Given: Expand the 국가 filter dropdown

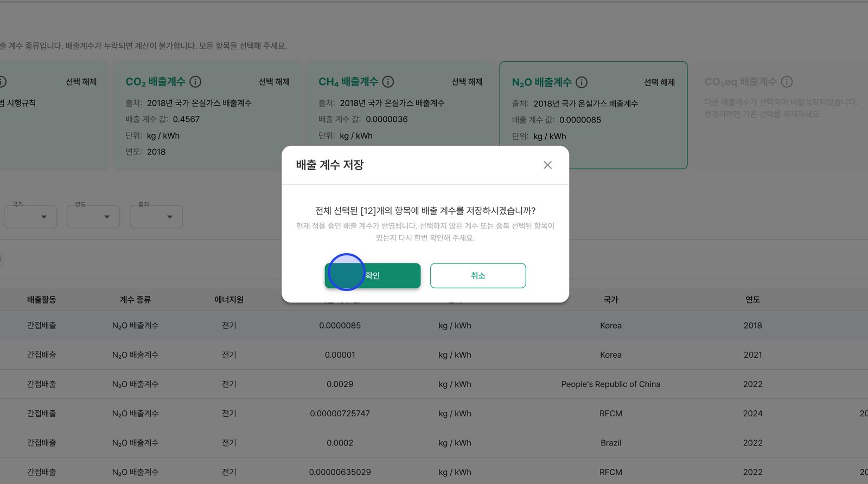Looking at the screenshot, I should pyautogui.click(x=30, y=217).
